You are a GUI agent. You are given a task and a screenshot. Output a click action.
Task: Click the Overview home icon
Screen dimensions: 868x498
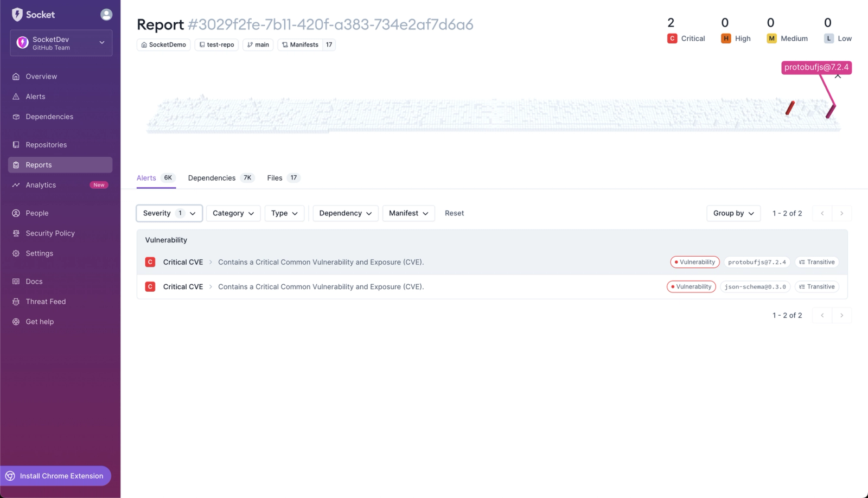(x=16, y=76)
